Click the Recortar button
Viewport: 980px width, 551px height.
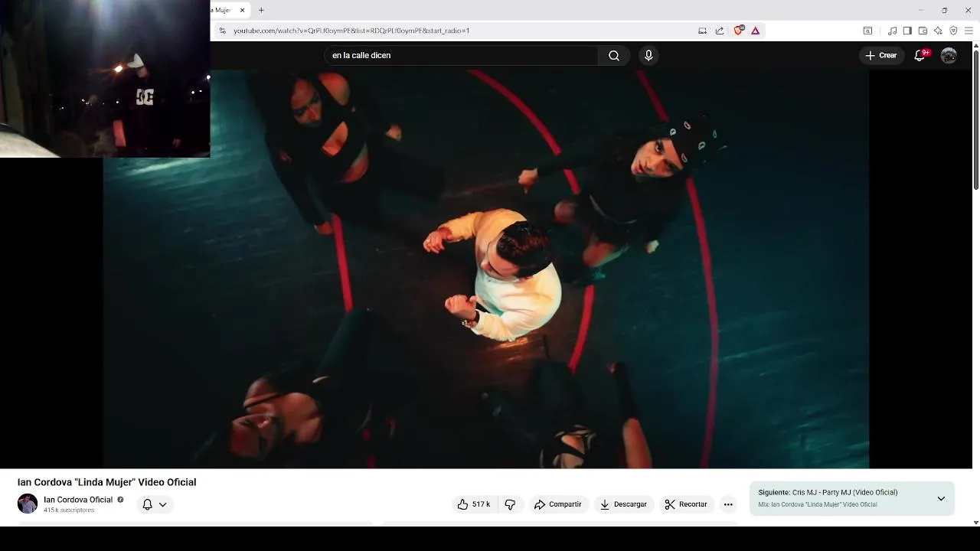coord(686,504)
